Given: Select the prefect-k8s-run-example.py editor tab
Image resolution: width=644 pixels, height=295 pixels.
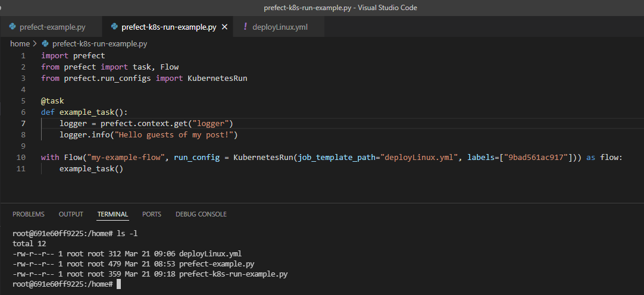Looking at the screenshot, I should [x=168, y=27].
